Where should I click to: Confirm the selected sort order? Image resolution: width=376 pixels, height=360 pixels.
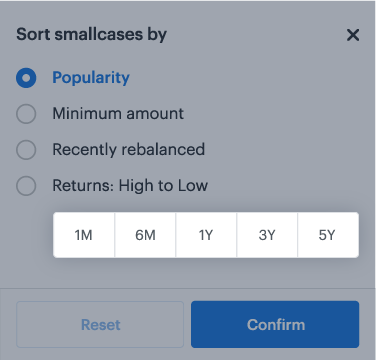(275, 325)
